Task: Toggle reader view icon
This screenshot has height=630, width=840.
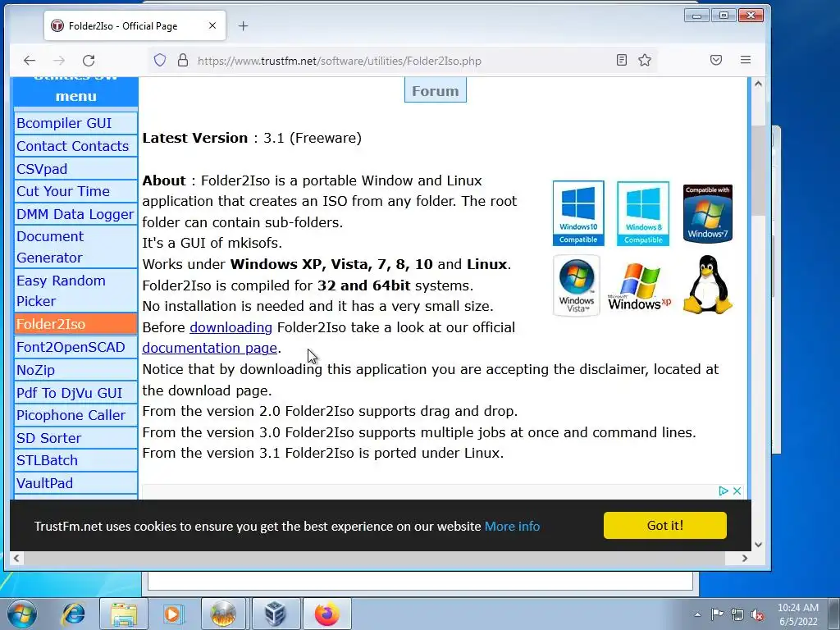Action: tap(622, 60)
